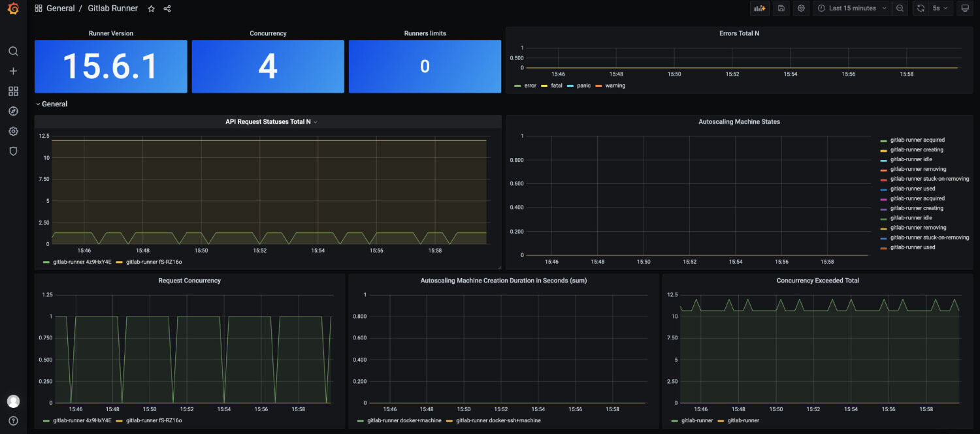Click the user avatar in sidebar
Screen dimensions: 980x434
13,401
